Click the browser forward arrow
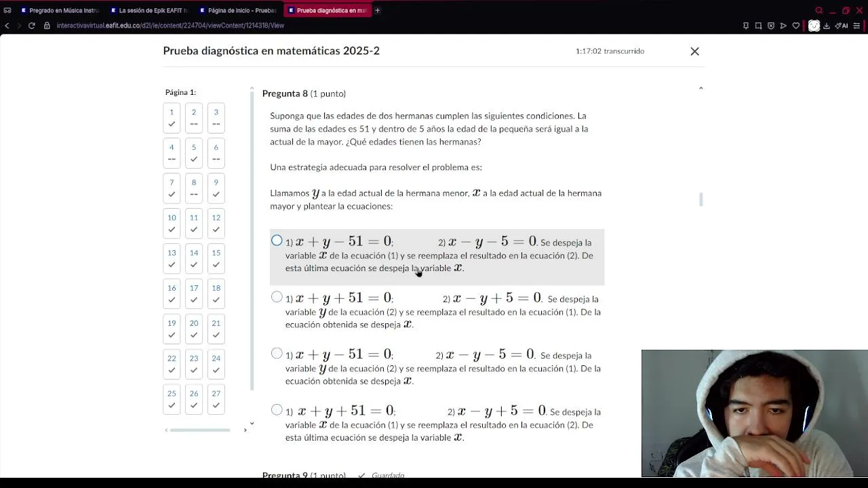This screenshot has width=868, height=488. tap(19, 26)
